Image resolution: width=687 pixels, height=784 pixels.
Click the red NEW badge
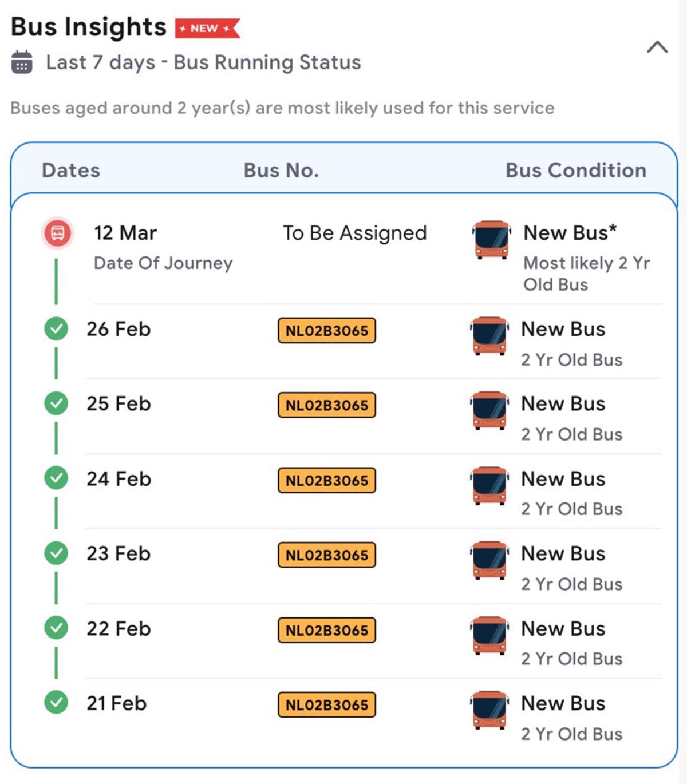click(207, 28)
